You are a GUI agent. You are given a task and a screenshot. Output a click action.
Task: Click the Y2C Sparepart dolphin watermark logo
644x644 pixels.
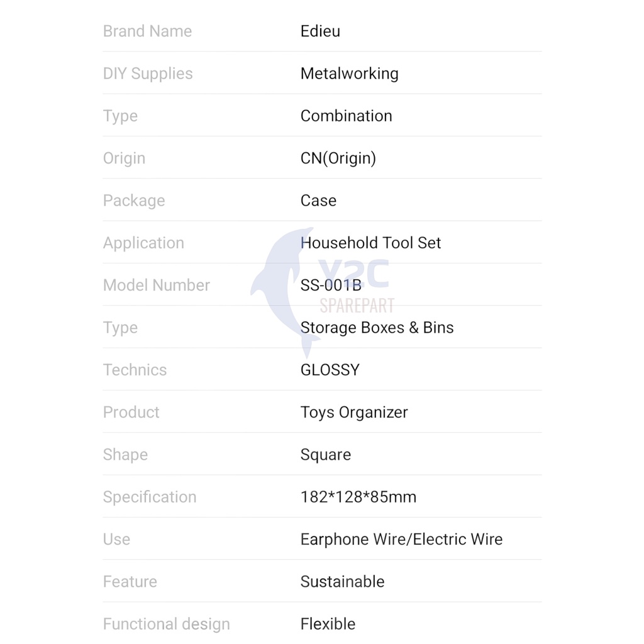point(323,292)
